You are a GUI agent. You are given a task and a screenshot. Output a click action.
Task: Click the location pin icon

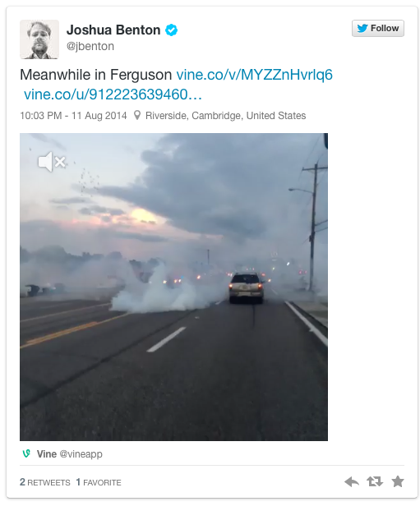(137, 115)
